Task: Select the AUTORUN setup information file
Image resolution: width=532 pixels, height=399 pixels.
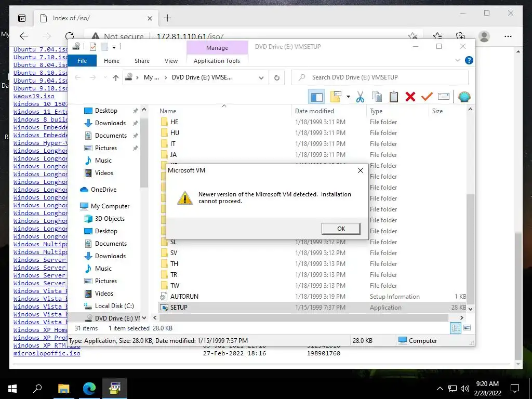Action: pyautogui.click(x=184, y=296)
